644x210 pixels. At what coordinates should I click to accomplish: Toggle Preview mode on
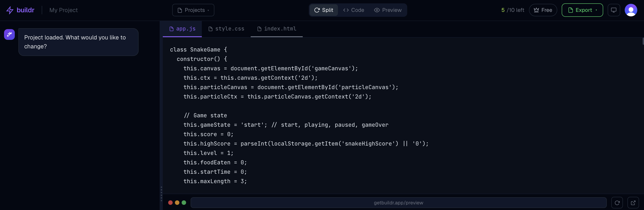(x=387, y=10)
